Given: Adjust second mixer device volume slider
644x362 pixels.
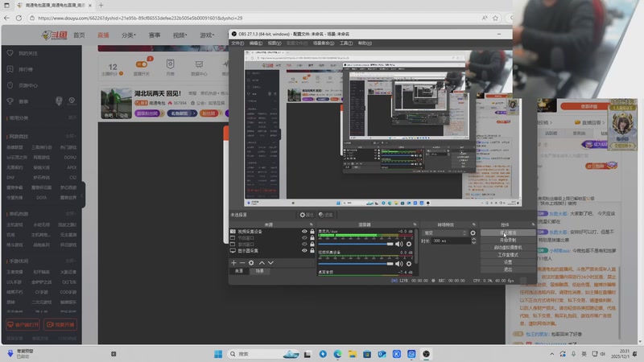Looking at the screenshot, I should [x=356, y=264].
